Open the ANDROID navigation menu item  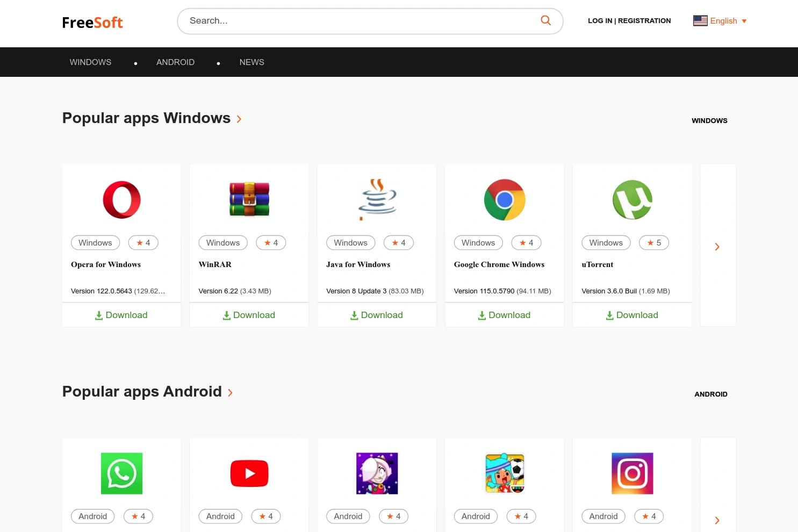tap(175, 62)
